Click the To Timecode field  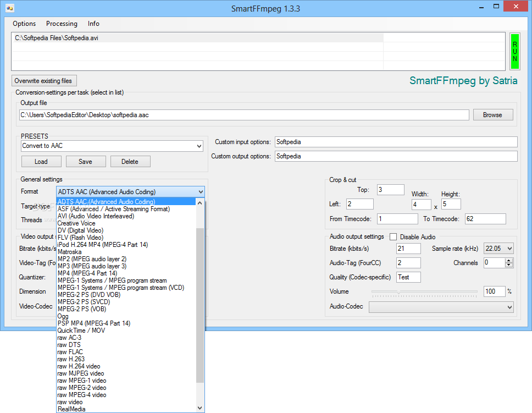click(485, 219)
